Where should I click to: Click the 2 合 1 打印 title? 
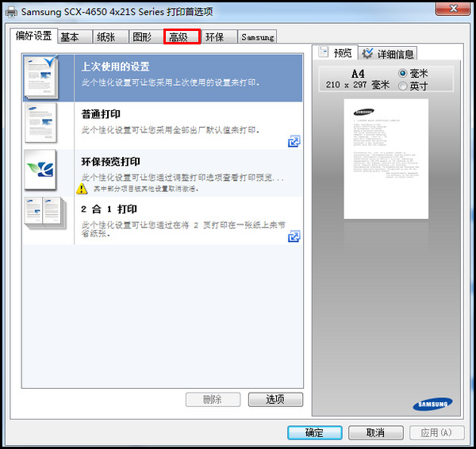tap(109, 209)
